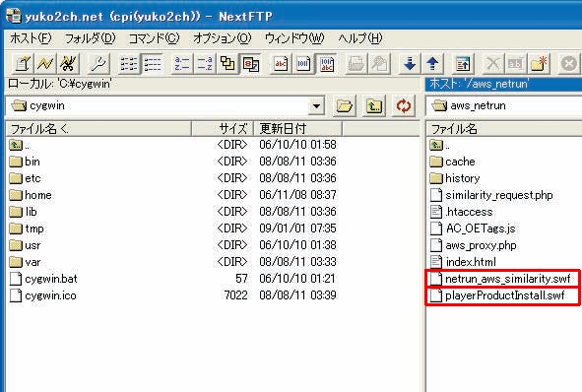Select the local var folder
Image resolution: width=582 pixels, height=392 pixels.
pyautogui.click(x=25, y=262)
